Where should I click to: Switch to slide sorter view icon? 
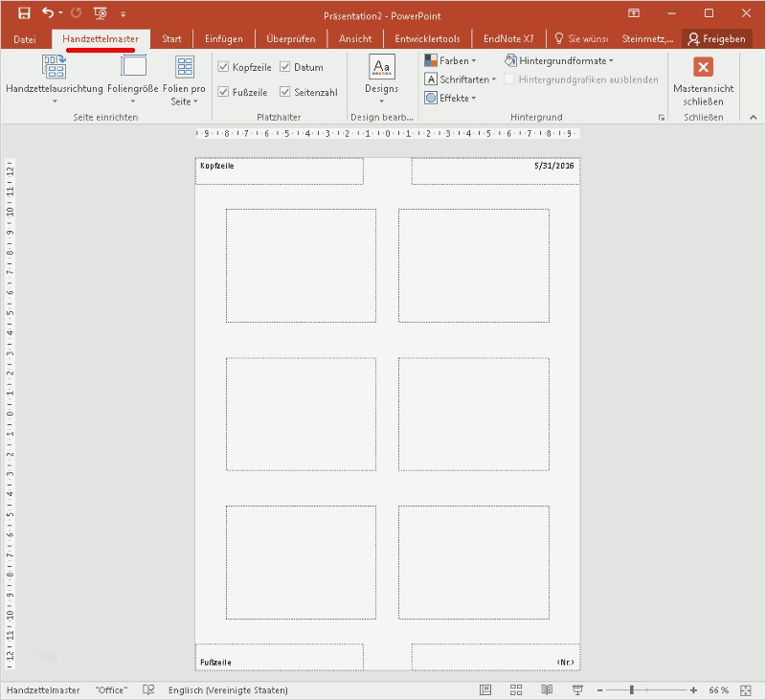click(x=515, y=689)
